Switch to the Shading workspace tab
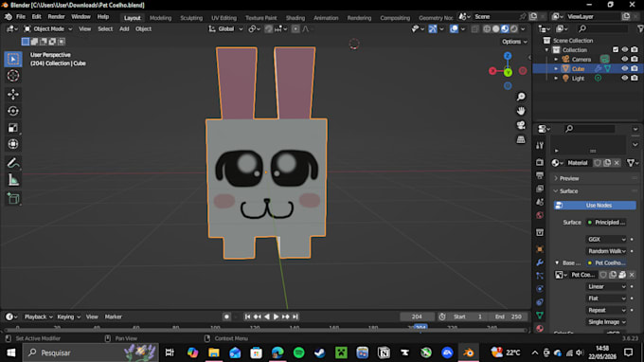The image size is (644, 362). [295, 18]
